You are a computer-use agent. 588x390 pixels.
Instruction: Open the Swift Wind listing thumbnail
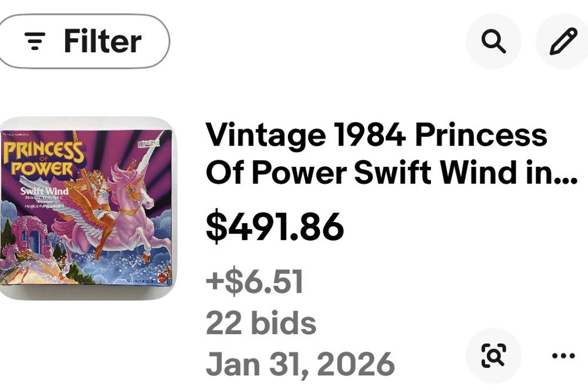tap(87, 208)
